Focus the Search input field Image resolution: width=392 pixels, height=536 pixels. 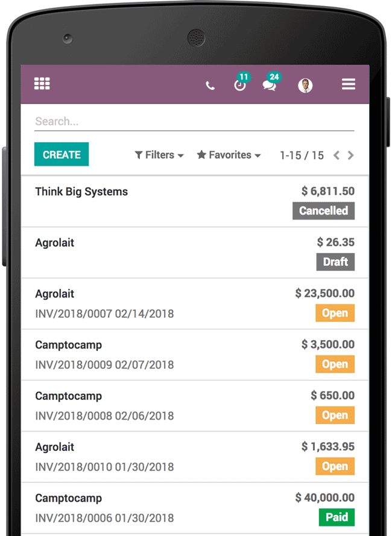pos(194,122)
